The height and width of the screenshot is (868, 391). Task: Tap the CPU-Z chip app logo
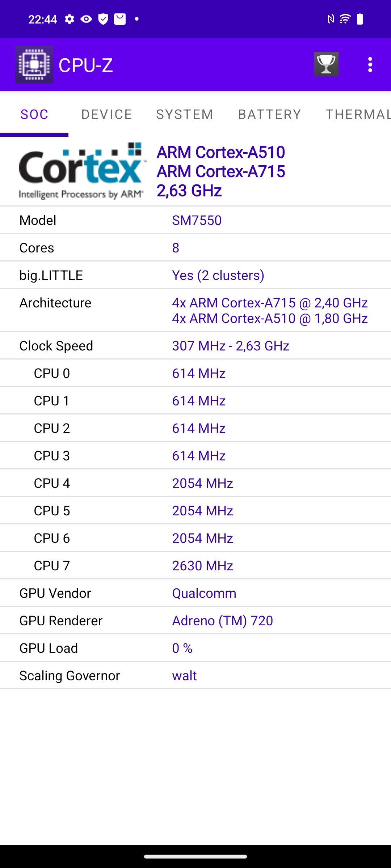(x=34, y=65)
